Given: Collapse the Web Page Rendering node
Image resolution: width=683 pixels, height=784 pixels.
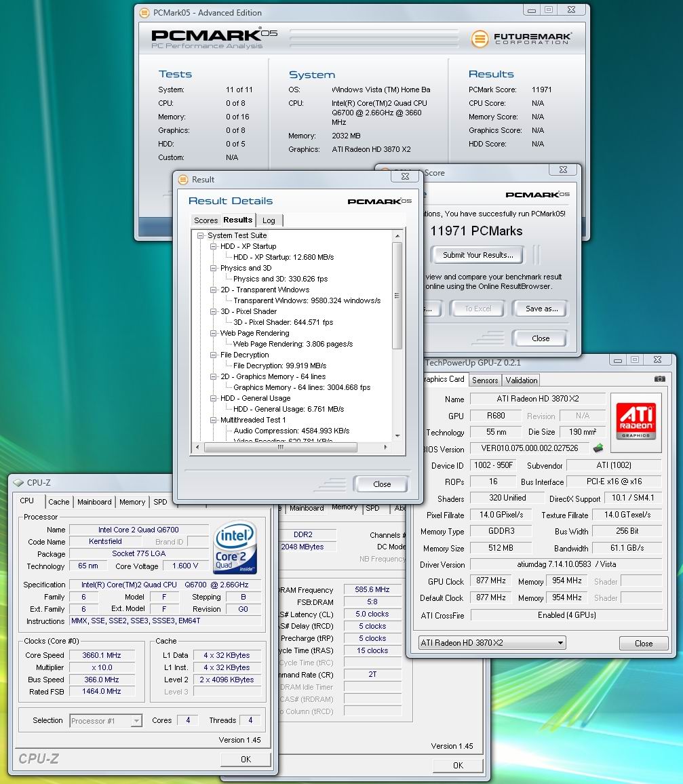Looking at the screenshot, I should 214,333.
